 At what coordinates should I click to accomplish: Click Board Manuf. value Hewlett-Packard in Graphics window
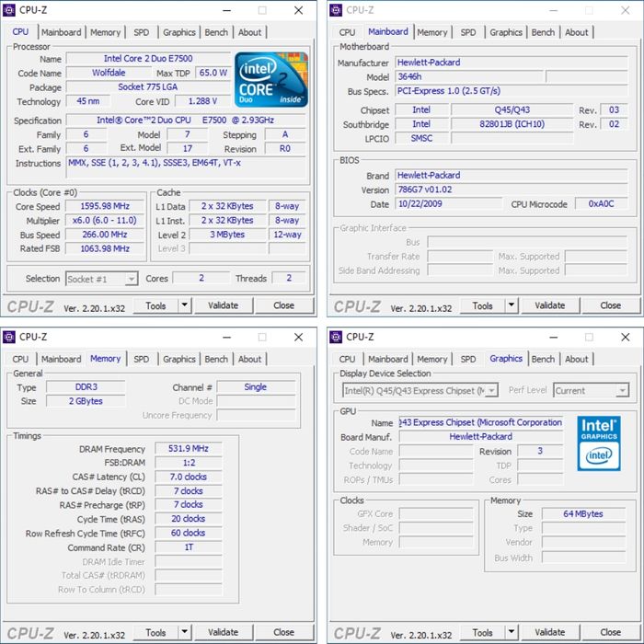pos(481,437)
